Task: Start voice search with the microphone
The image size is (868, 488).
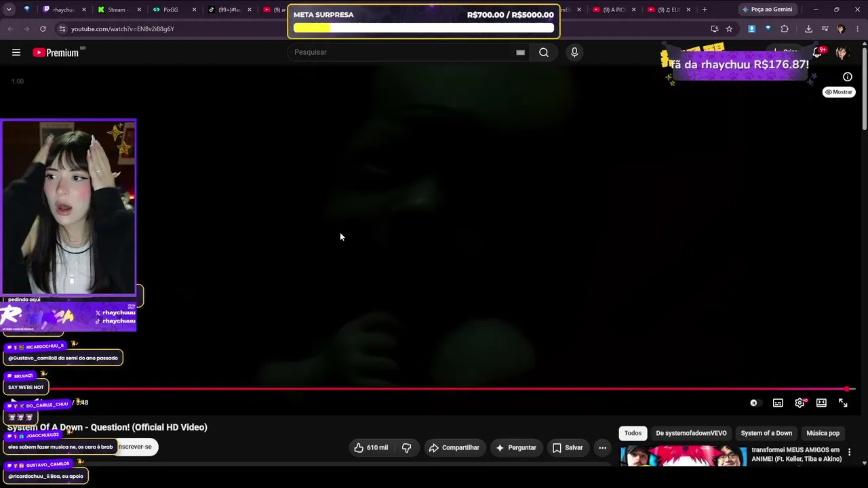Action: point(574,52)
